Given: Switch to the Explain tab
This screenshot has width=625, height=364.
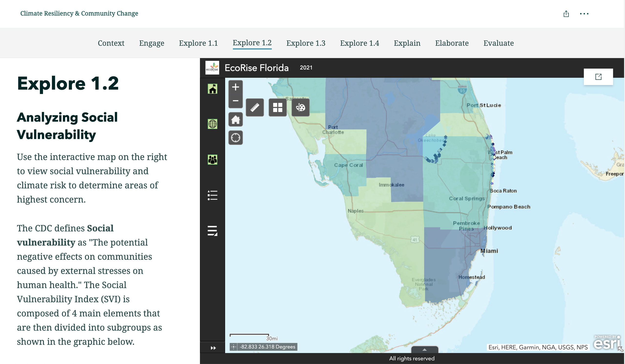Looking at the screenshot, I should coord(407,43).
